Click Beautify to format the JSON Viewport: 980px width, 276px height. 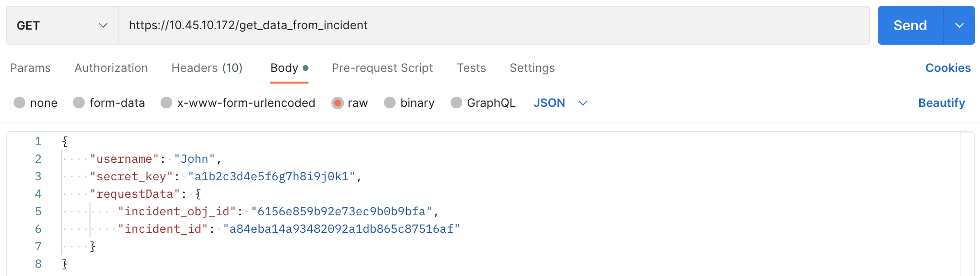coord(941,103)
